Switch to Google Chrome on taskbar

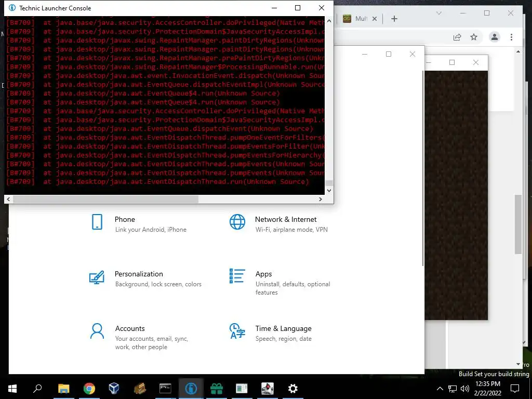click(89, 389)
